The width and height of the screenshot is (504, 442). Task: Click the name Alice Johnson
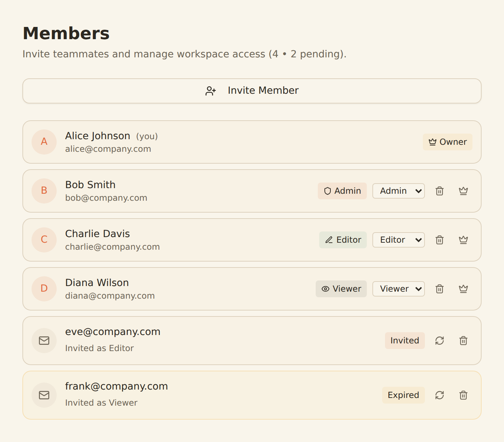click(x=98, y=136)
